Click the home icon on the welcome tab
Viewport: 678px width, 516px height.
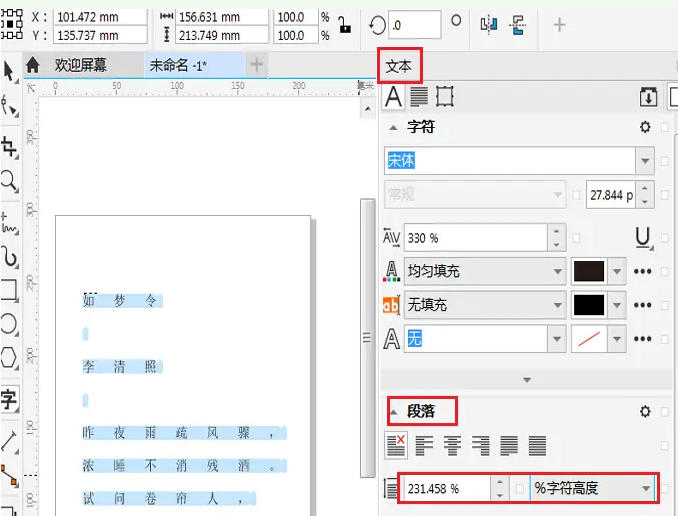point(32,65)
